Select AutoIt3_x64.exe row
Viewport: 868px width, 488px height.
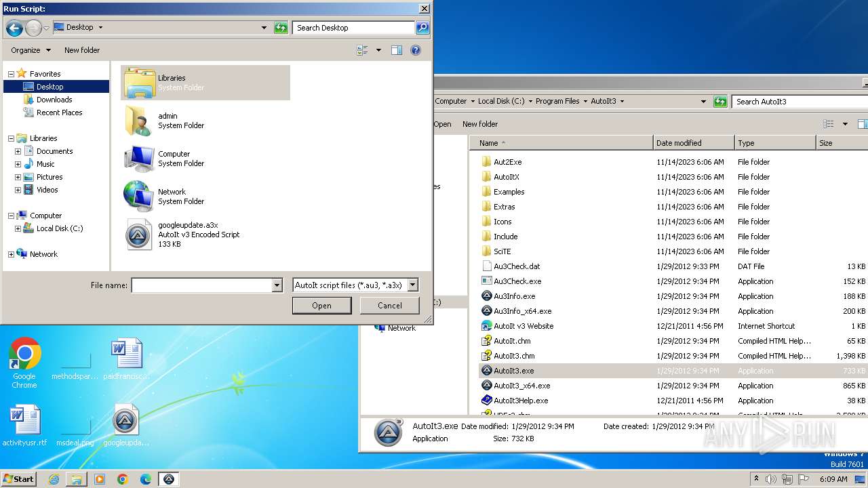click(x=521, y=386)
